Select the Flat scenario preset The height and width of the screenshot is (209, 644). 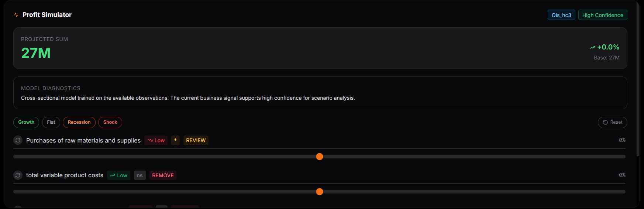pos(51,122)
